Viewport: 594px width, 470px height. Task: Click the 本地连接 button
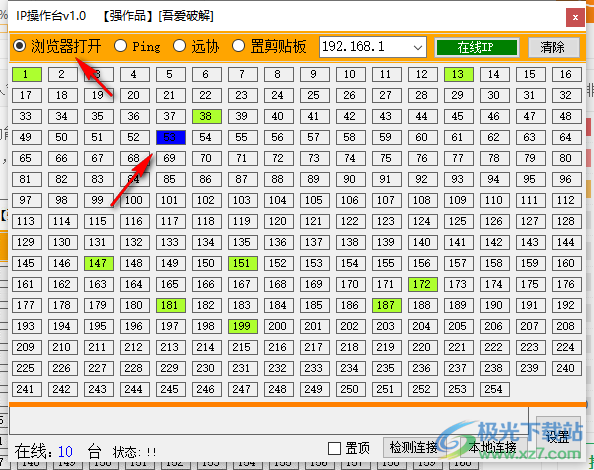pyautogui.click(x=492, y=448)
